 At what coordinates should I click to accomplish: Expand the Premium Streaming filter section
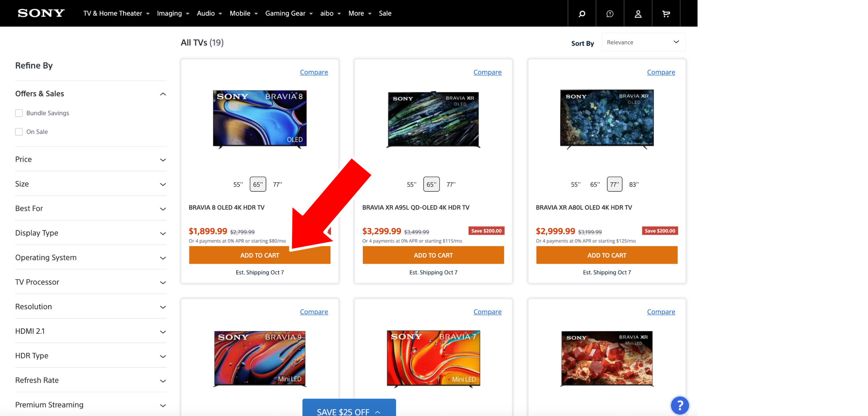pos(91,405)
